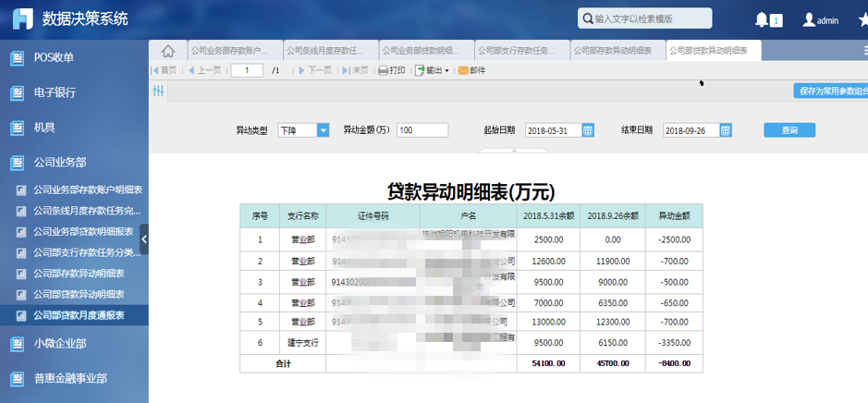The height and width of the screenshot is (403, 868).
Task: Open the notification bell
Action: click(762, 20)
